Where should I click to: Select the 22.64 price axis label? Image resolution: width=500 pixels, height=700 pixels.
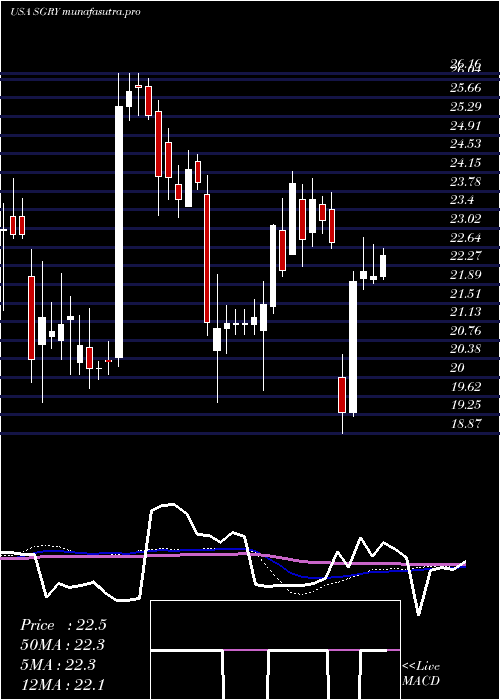click(466, 237)
